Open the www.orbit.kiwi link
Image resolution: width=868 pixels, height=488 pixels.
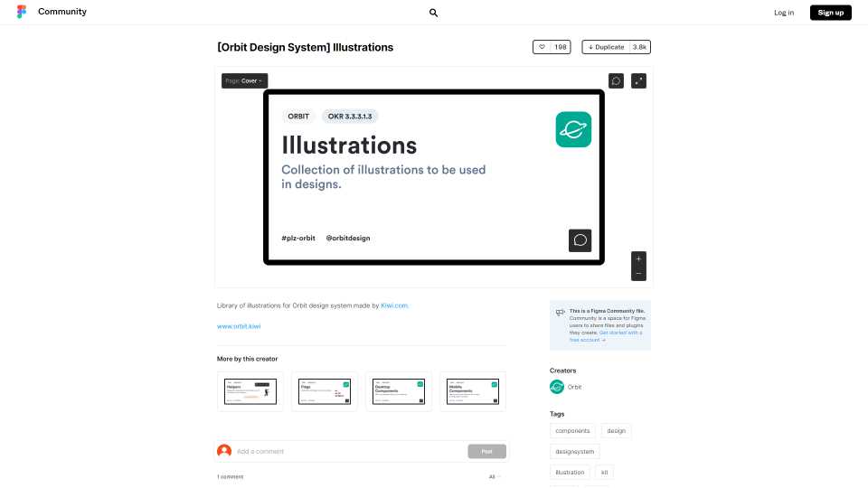[239, 326]
